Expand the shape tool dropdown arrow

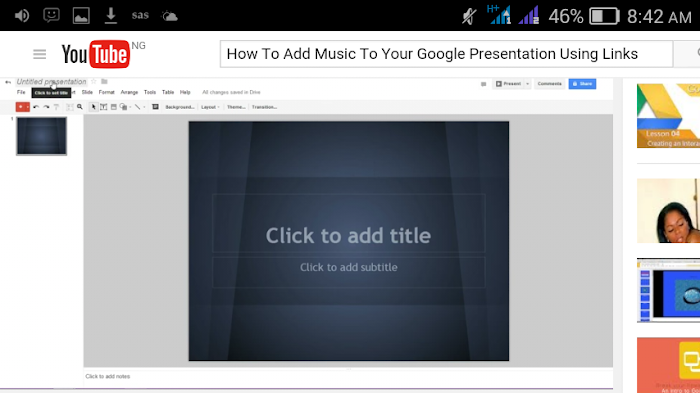[x=130, y=107]
